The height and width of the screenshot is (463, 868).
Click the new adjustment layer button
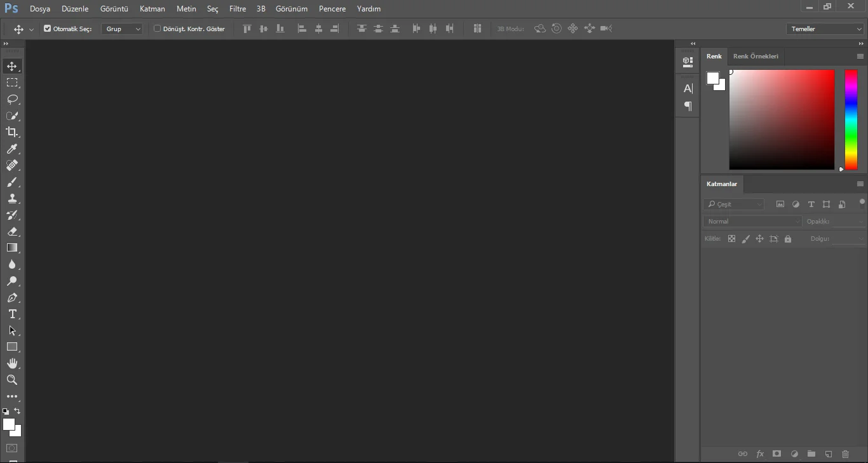tap(794, 454)
